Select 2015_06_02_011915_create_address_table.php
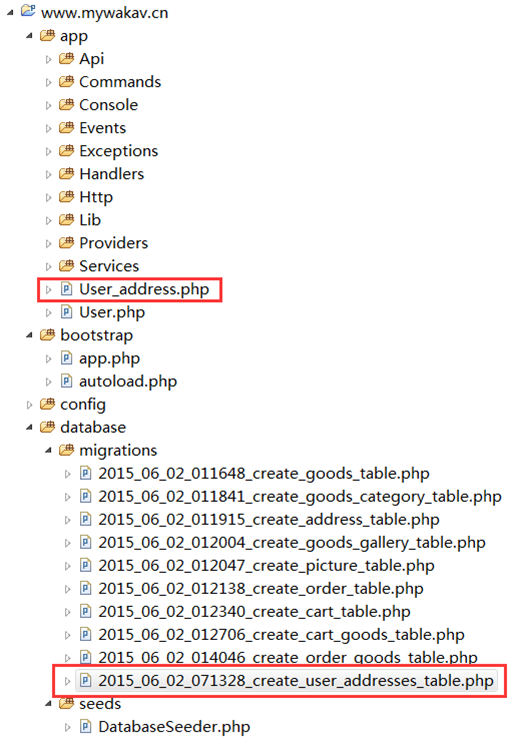Viewport: 520px width, 738px height. pyautogui.click(x=269, y=520)
